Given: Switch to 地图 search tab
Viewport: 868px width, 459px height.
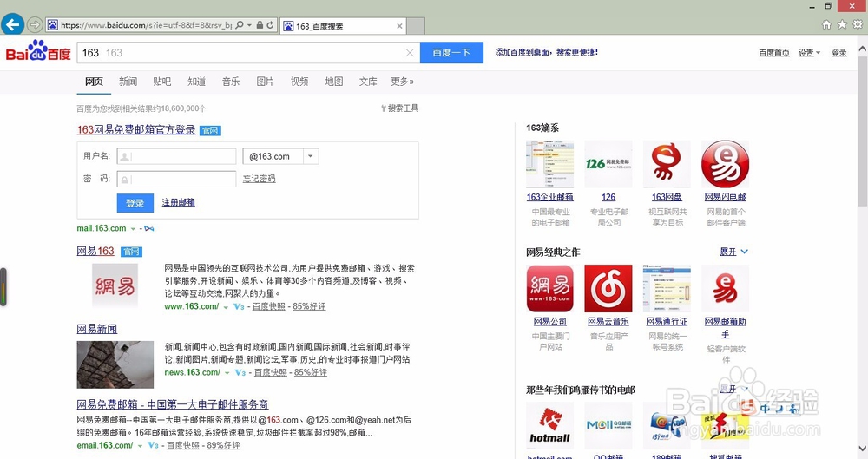Looking at the screenshot, I should coord(334,82).
